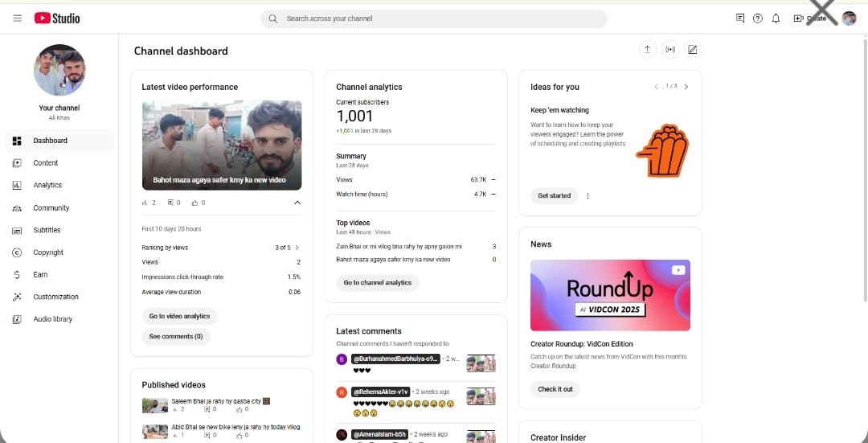This screenshot has width=868, height=443.
Task: Open the help question mark icon
Action: click(x=758, y=18)
